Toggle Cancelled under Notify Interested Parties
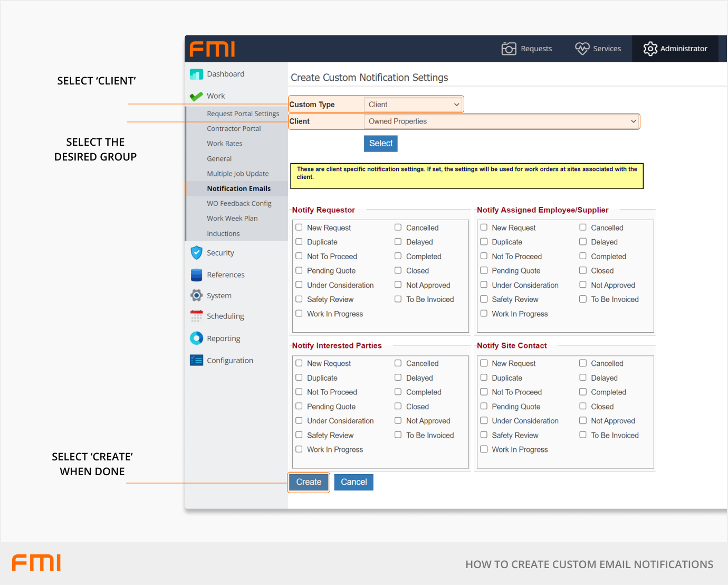 click(398, 363)
